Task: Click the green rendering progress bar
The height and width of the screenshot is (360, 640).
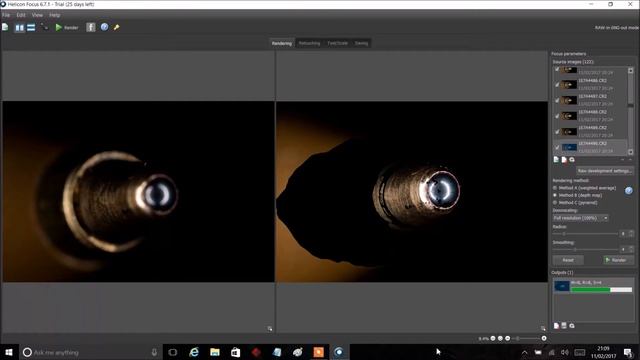Action: click(601, 290)
